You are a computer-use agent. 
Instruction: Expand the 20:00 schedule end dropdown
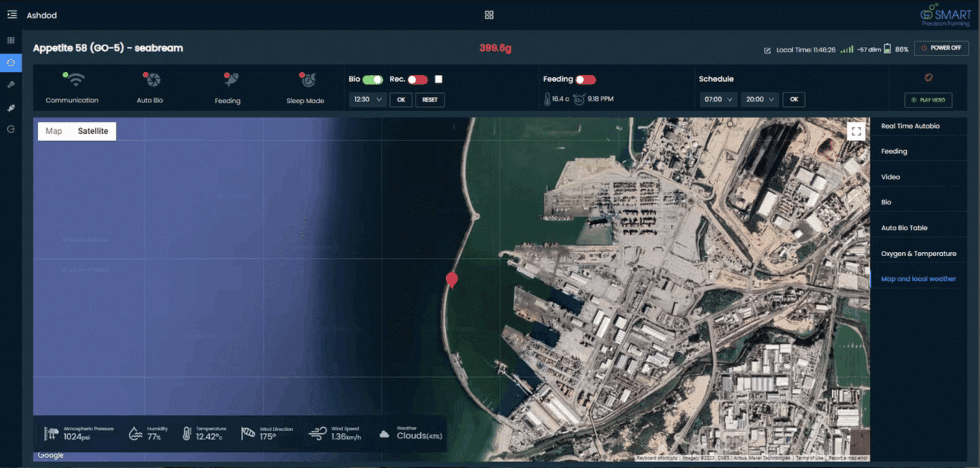(x=759, y=99)
